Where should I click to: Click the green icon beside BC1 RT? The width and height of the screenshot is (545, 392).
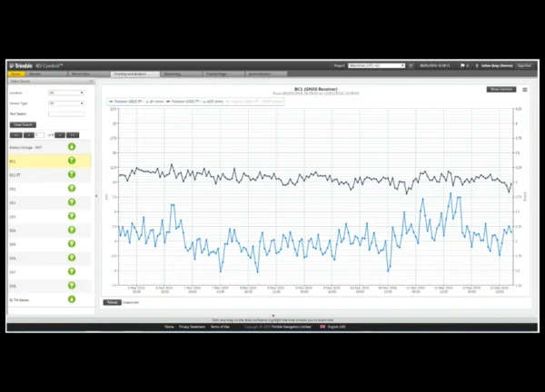coord(72,174)
